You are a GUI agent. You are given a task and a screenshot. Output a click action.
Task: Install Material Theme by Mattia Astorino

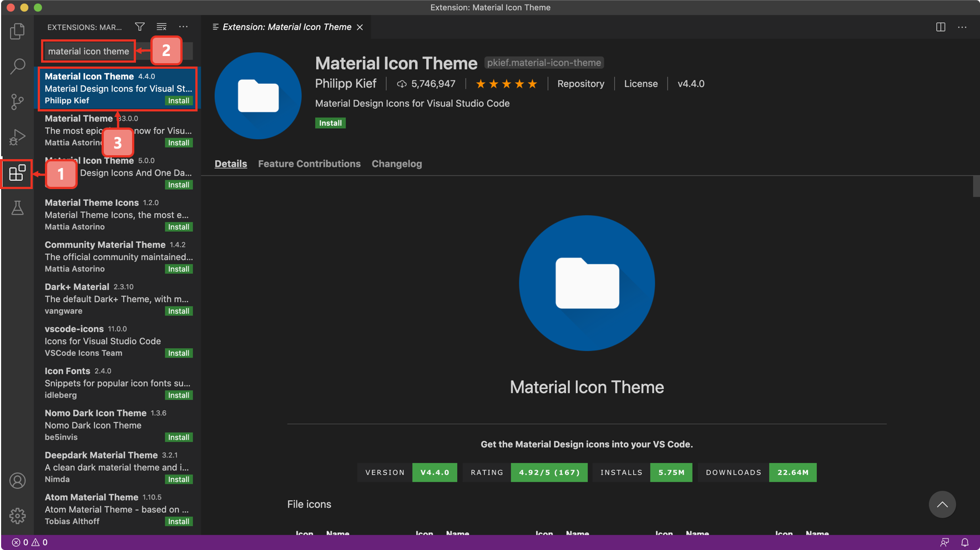[179, 143]
